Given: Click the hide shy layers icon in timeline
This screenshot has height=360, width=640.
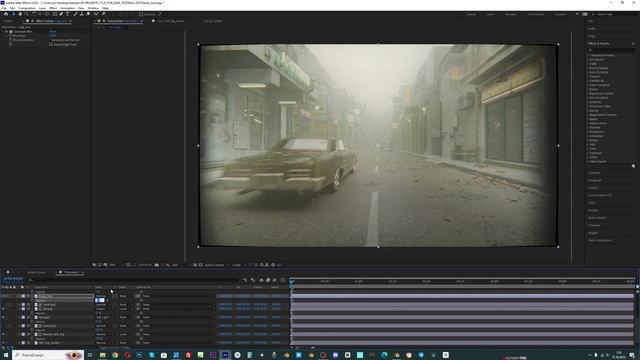Looking at the screenshot, I should pyautogui.click(x=261, y=280).
